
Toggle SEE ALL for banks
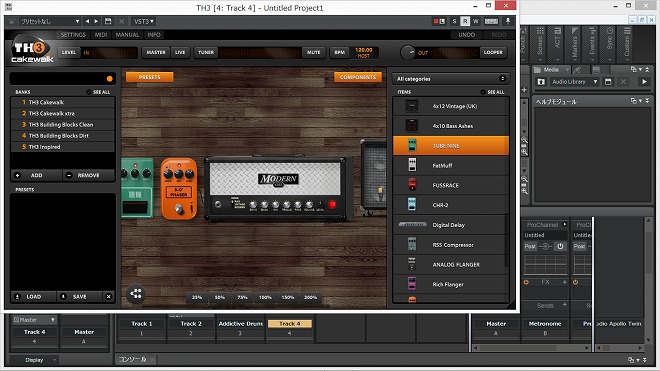coord(98,92)
